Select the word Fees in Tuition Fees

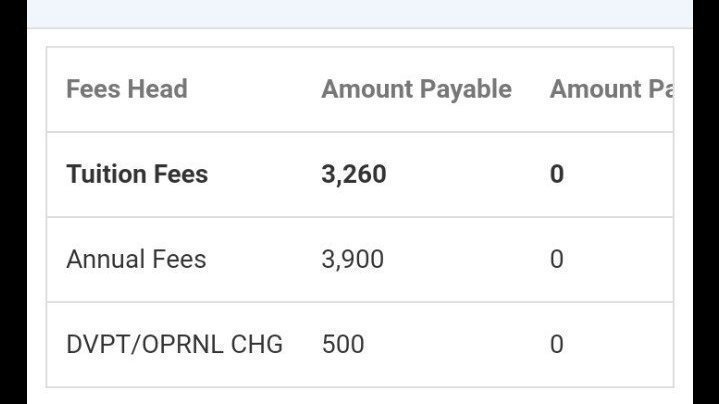point(181,174)
